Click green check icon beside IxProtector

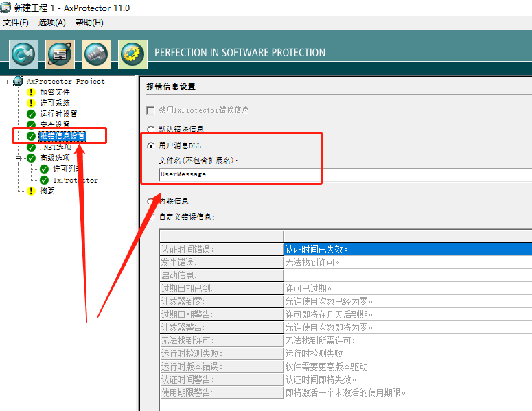(x=44, y=180)
